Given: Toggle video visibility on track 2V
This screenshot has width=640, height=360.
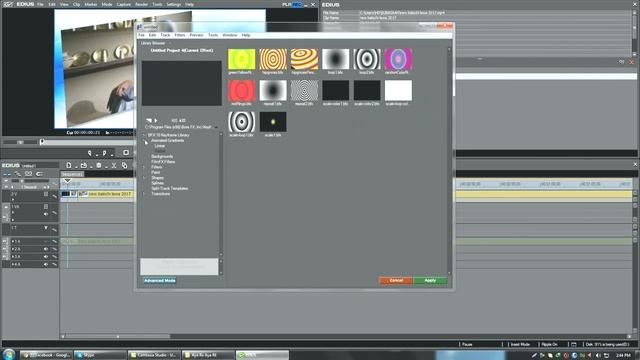Looking at the screenshot, I should (x=46, y=194).
